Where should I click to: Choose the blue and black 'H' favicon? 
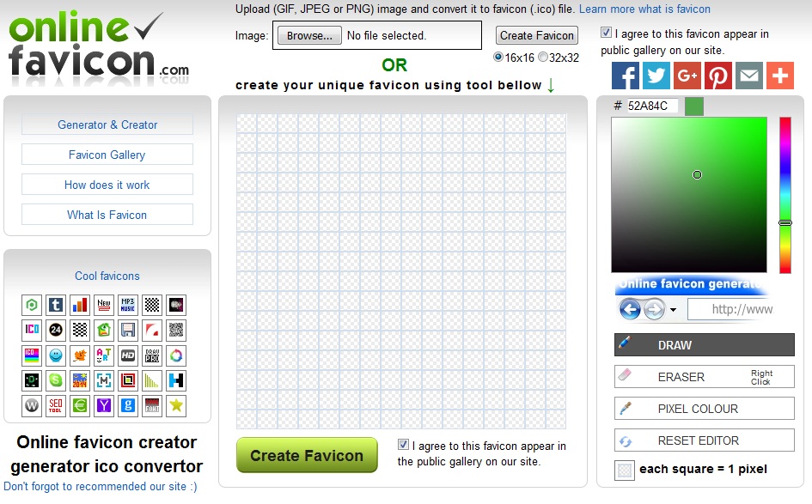(176, 380)
